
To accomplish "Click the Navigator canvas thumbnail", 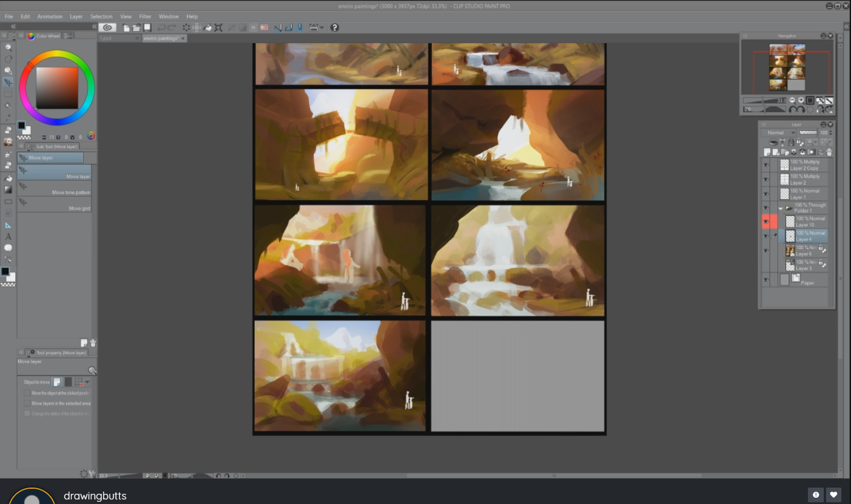I will (x=787, y=67).
